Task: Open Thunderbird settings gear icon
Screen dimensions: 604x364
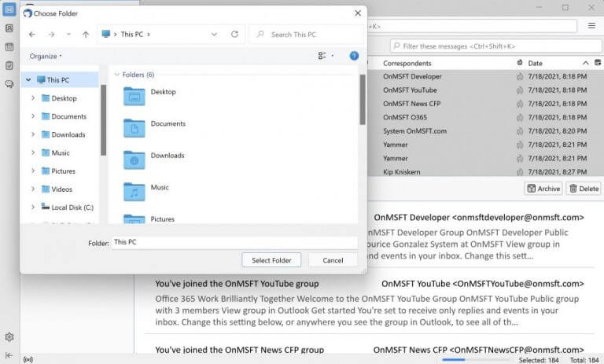Action: [9, 337]
